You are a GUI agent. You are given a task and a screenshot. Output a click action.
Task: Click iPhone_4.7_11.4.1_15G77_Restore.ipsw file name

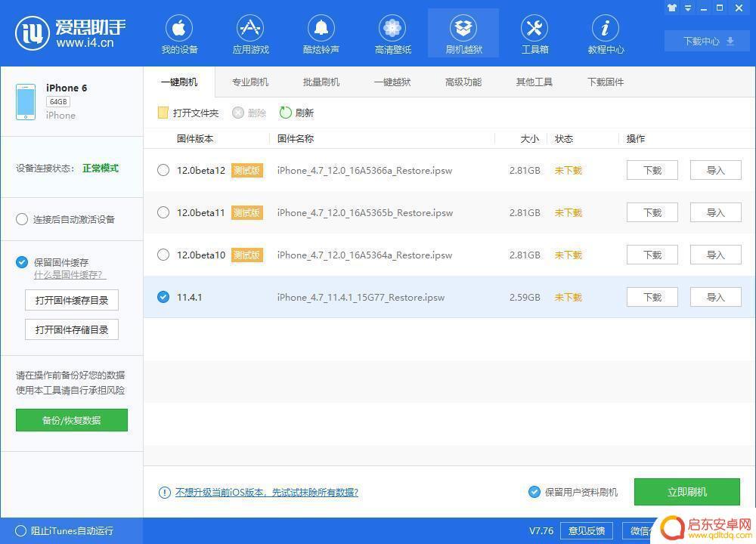(x=361, y=297)
